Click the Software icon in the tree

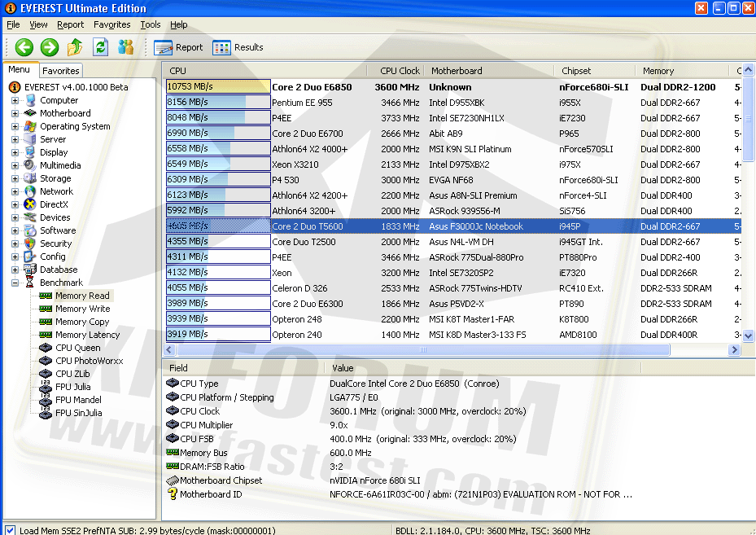[30, 230]
